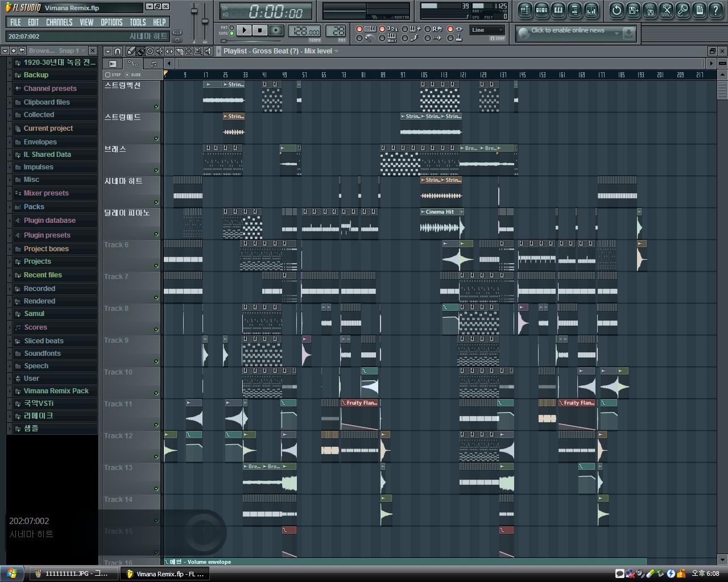The width and height of the screenshot is (728, 582).
Task: Show audio clip focus tab in playlist
Action: pyautogui.click(x=113, y=64)
